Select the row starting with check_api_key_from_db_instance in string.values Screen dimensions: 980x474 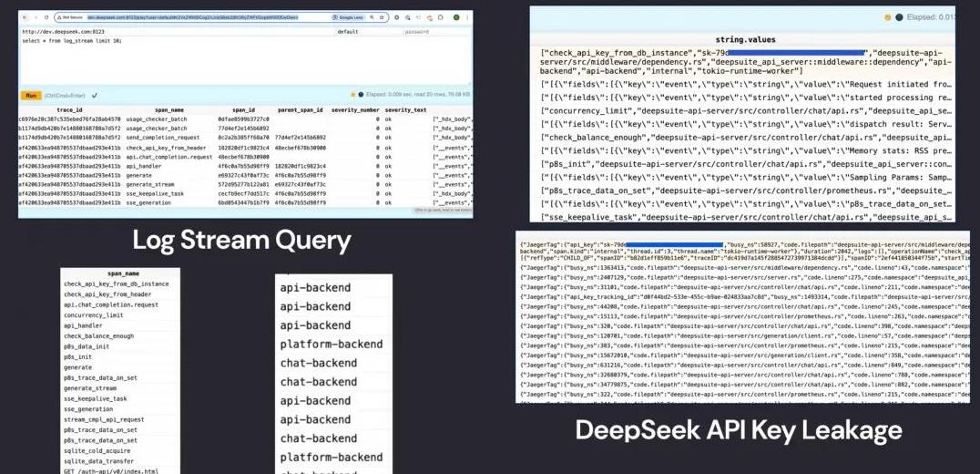tap(747, 62)
